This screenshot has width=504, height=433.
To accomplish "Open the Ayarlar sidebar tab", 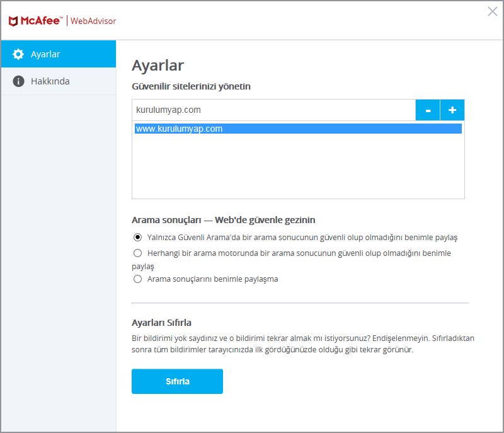I will pos(59,54).
